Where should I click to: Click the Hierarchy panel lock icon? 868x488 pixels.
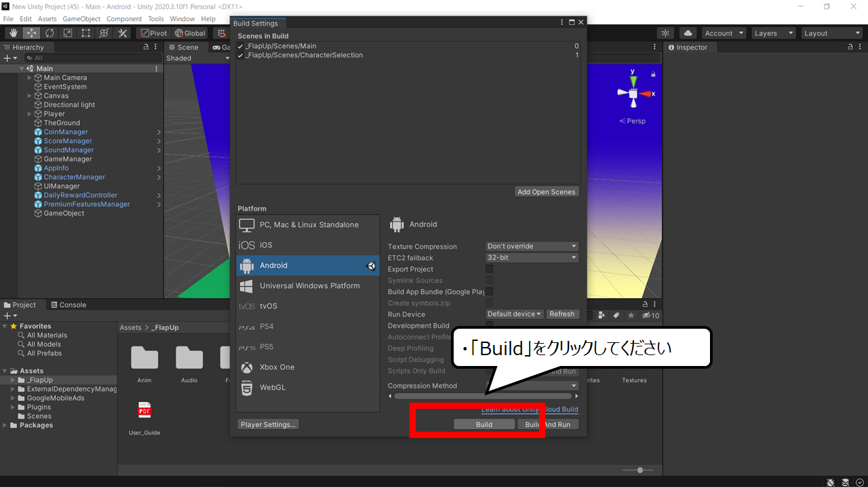(146, 47)
